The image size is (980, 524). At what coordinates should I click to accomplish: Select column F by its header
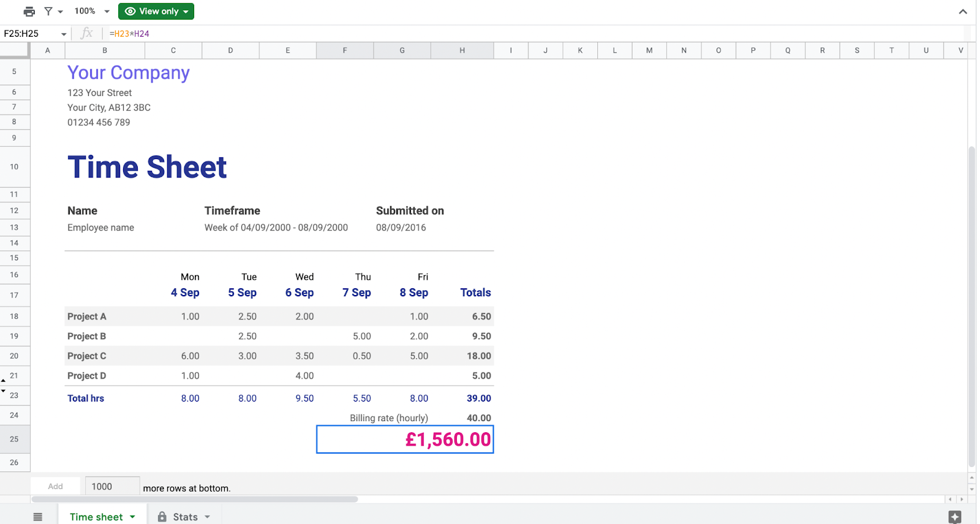[x=345, y=50]
